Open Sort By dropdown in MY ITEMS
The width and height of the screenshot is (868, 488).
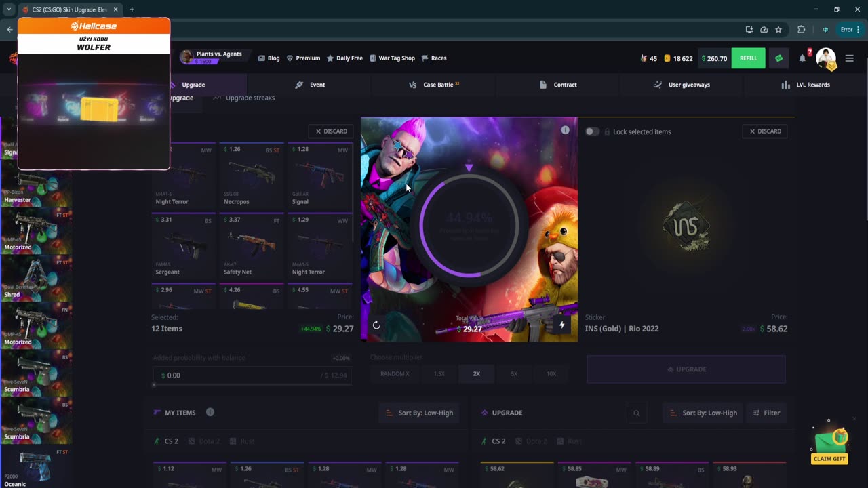pyautogui.click(x=418, y=413)
